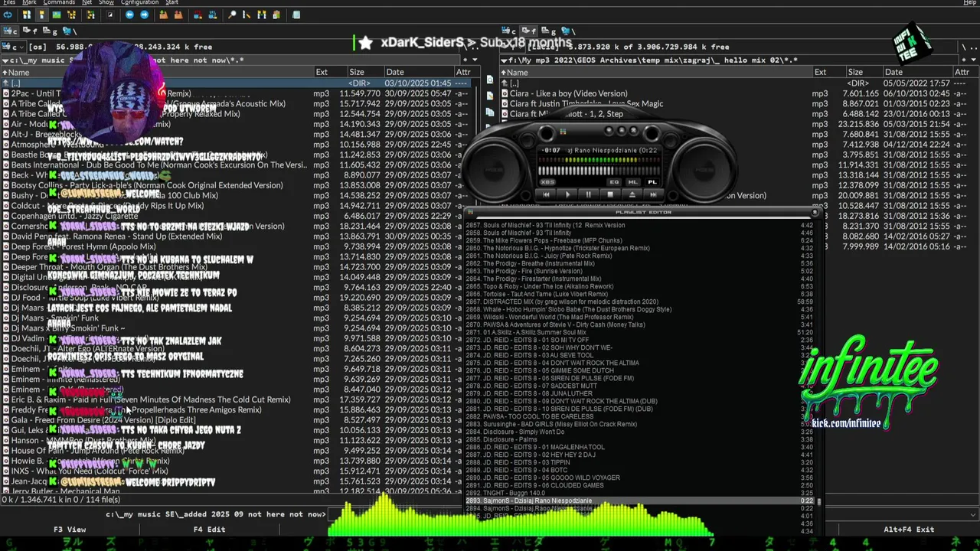This screenshot has width=980, height=551.
Task: Click the blue Back arrow toolbar icon
Action: tap(129, 15)
